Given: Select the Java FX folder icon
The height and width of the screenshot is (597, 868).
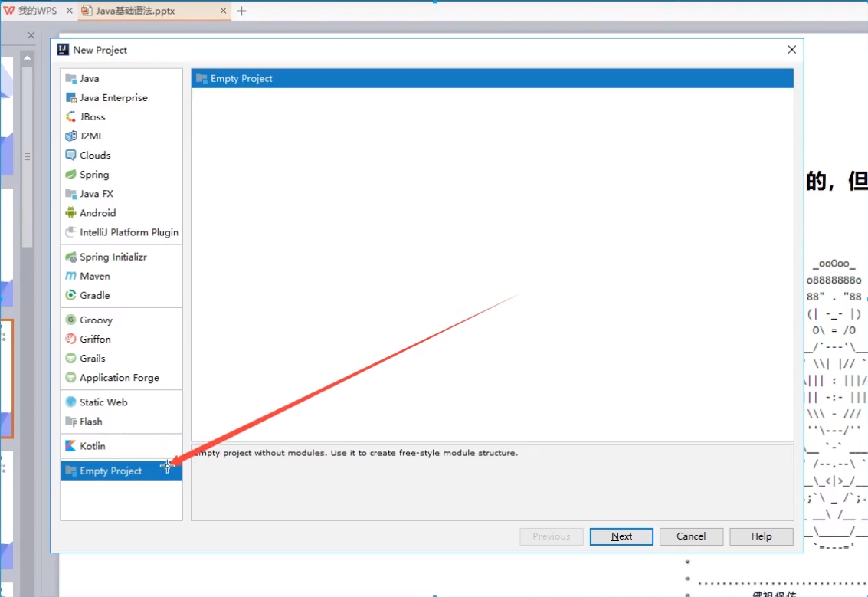Looking at the screenshot, I should (x=70, y=194).
